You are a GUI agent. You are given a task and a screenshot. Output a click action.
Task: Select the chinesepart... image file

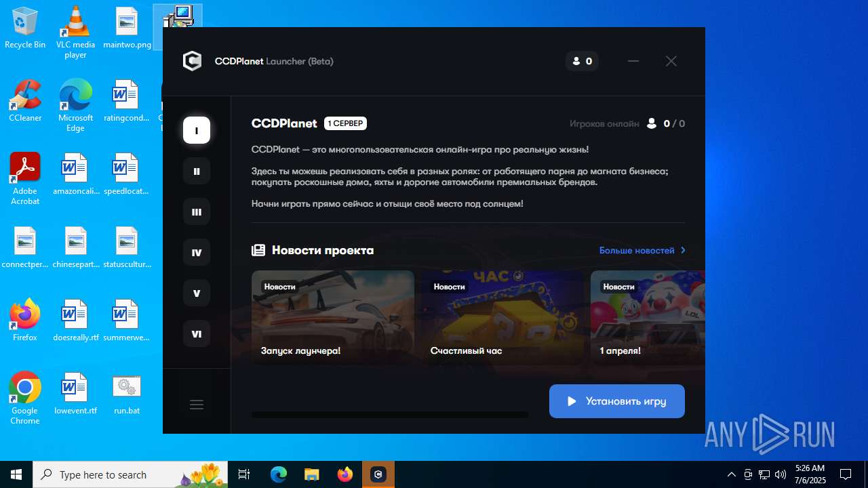coord(75,248)
